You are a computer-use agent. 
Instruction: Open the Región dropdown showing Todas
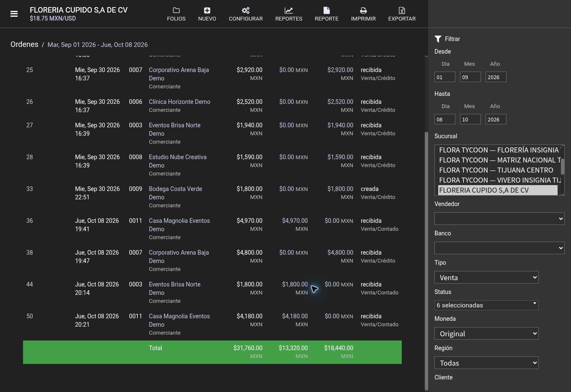coord(486,363)
